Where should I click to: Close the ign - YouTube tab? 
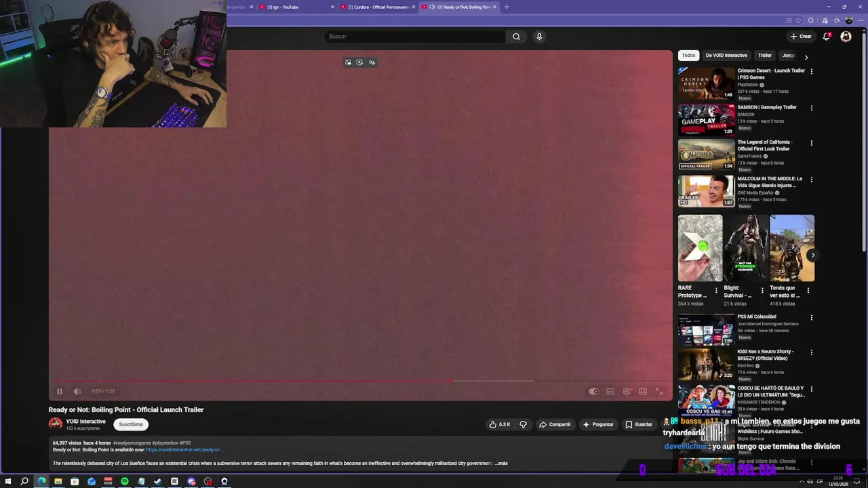coord(332,7)
